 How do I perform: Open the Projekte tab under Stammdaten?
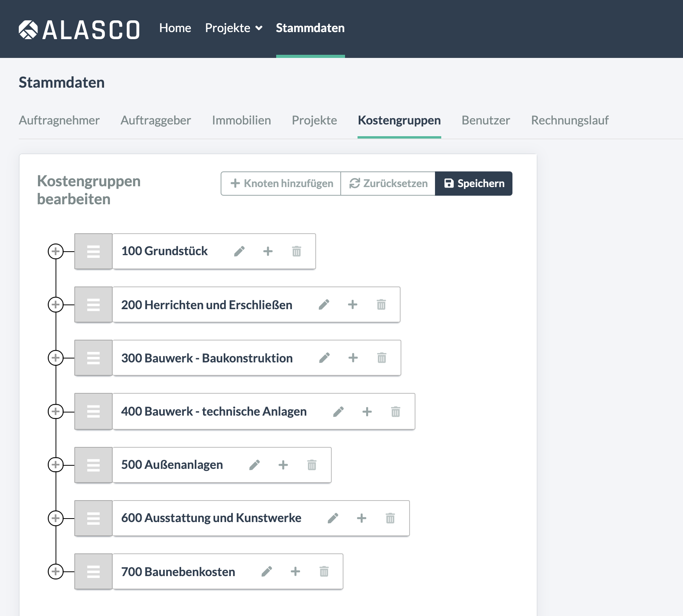315,120
